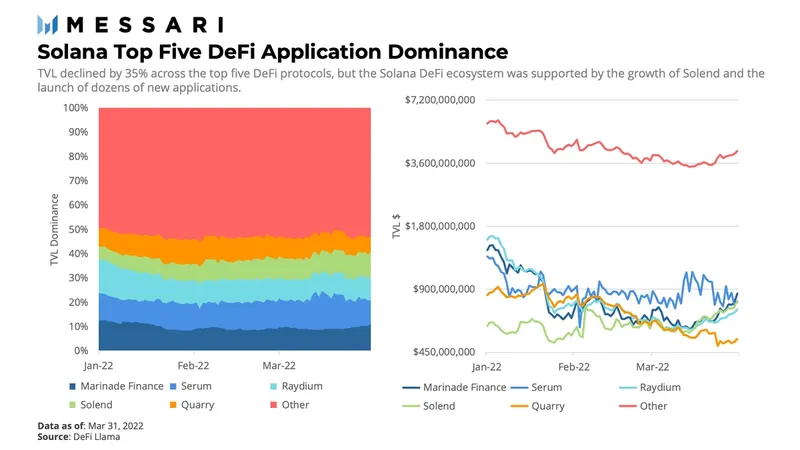
Task: Select the chart title 'Solana Top Five DeFi Application Dominance'
Action: (272, 52)
